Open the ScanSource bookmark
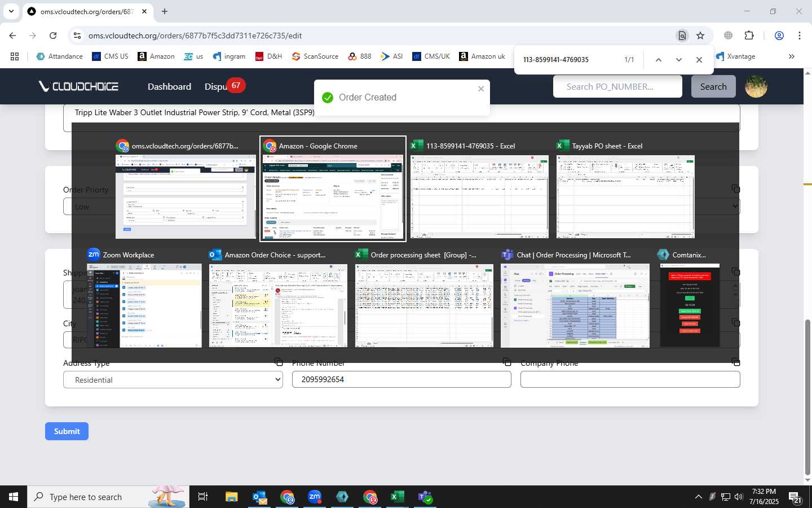This screenshot has height=508, width=812. pos(315,56)
